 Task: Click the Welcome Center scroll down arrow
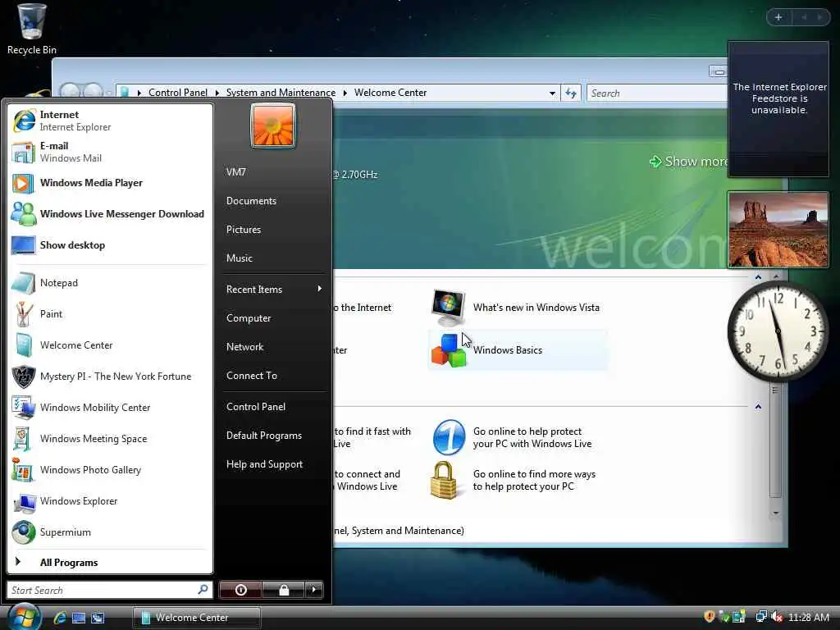pos(776,513)
